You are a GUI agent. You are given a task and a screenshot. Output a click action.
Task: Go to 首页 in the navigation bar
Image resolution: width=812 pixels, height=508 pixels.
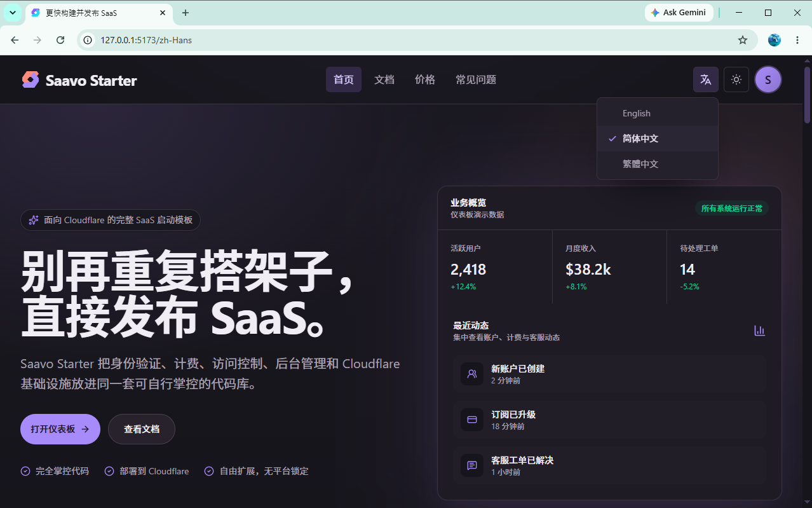(x=344, y=79)
